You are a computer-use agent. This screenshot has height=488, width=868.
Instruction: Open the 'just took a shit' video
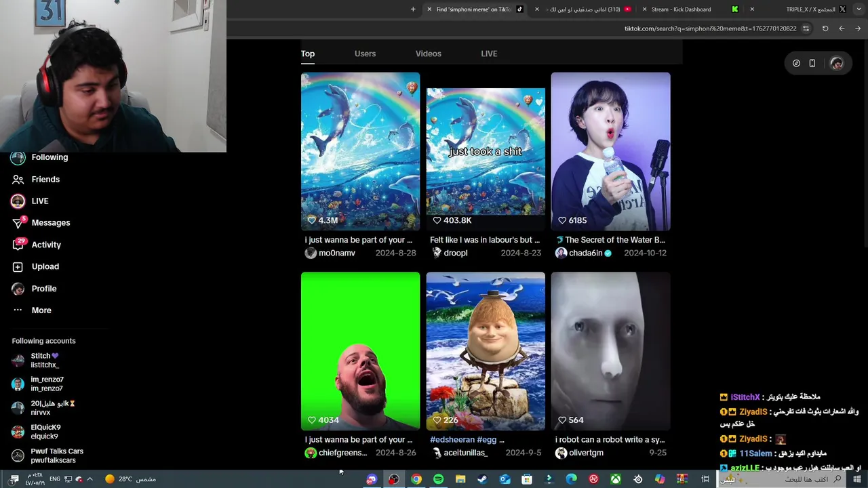(486, 151)
